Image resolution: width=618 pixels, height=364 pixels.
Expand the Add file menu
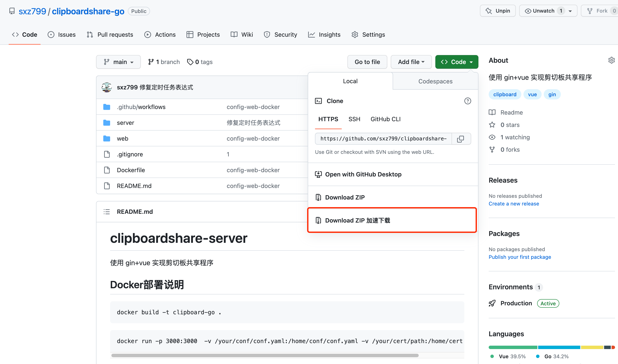tap(411, 62)
